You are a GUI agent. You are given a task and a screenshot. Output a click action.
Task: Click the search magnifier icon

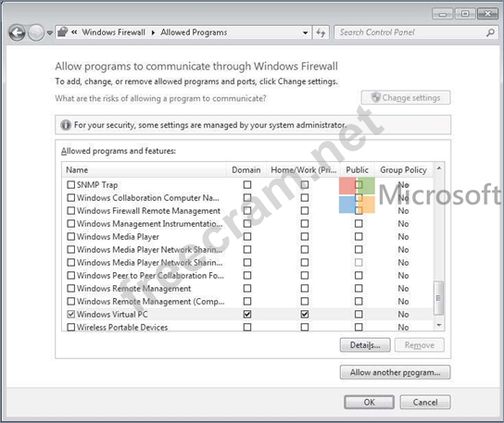pyautogui.click(x=490, y=32)
